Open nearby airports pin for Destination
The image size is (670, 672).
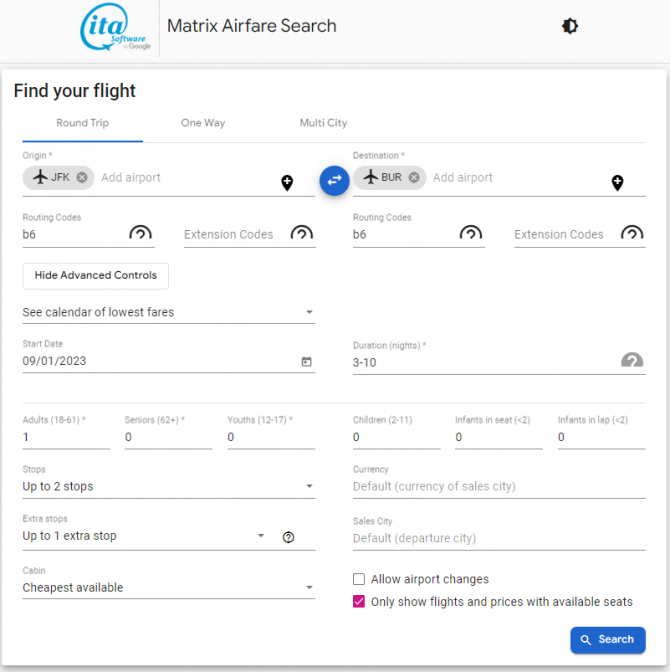(x=617, y=182)
